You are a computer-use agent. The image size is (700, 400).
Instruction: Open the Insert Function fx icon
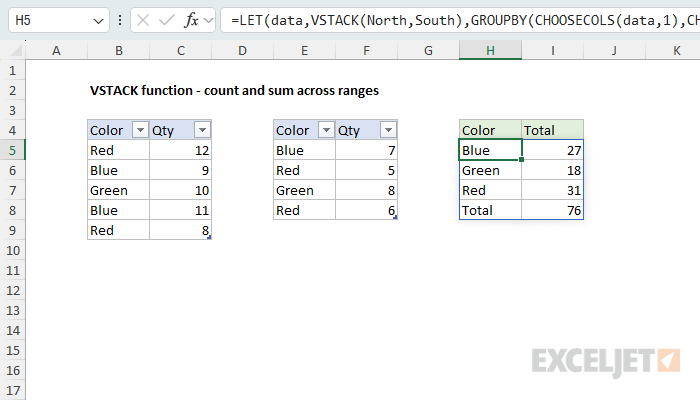click(x=192, y=20)
